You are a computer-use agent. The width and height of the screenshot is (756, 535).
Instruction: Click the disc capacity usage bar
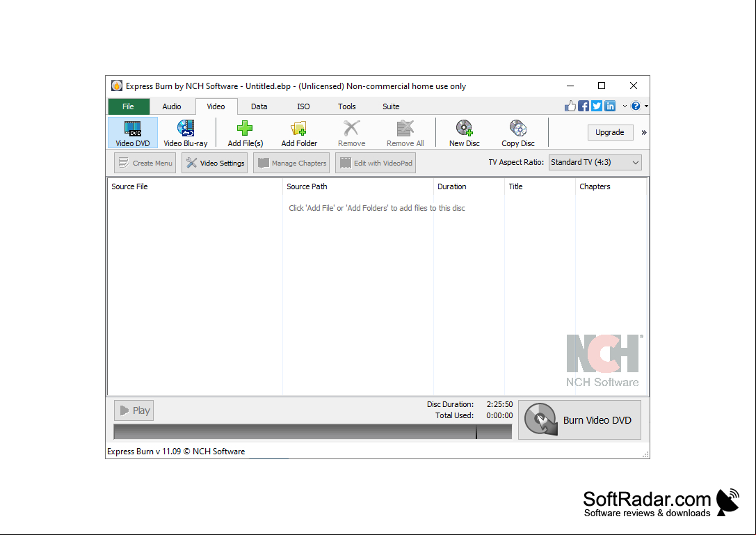312,432
